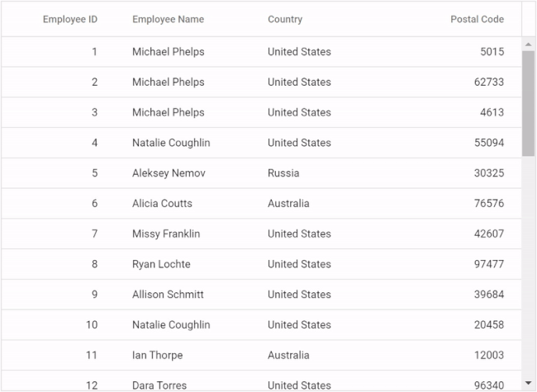Image resolution: width=537 pixels, height=392 pixels.
Task: Click postal code 5015 cell
Action: point(492,52)
